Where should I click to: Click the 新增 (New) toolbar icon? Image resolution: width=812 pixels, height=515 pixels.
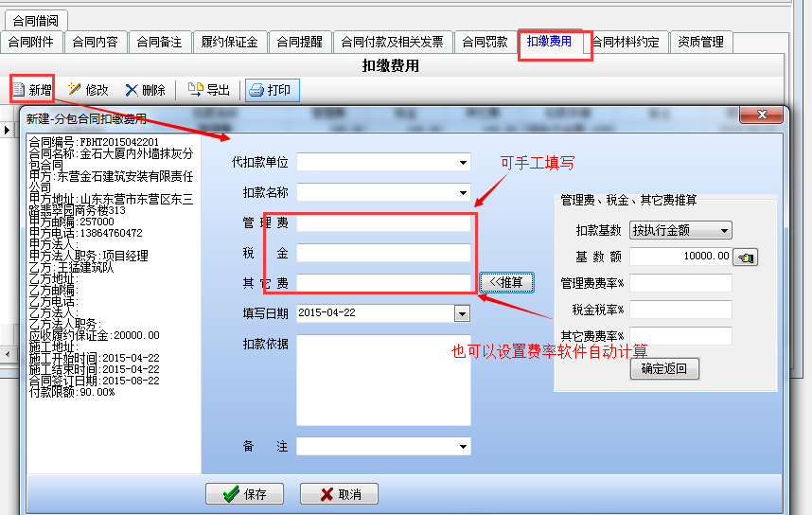pyautogui.click(x=19, y=90)
